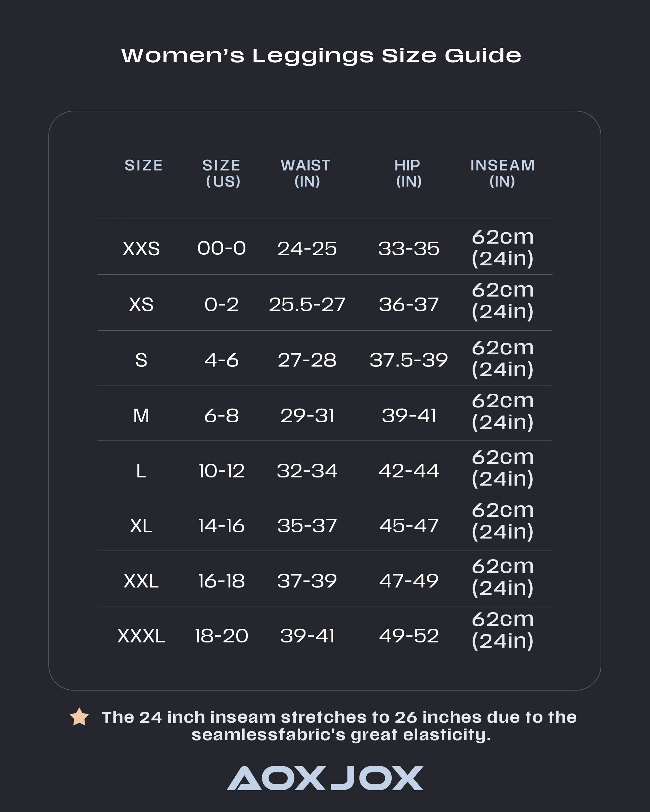Select the 37.5-39 hip measurement
The height and width of the screenshot is (812, 650).
tap(409, 360)
